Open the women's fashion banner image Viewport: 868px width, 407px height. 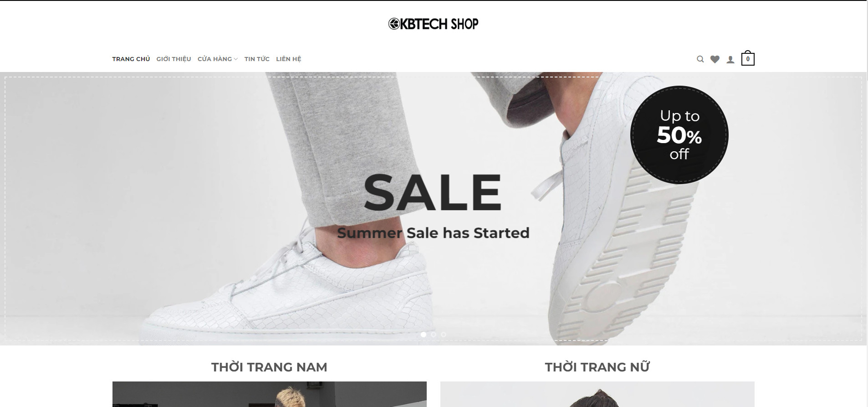coord(597,394)
